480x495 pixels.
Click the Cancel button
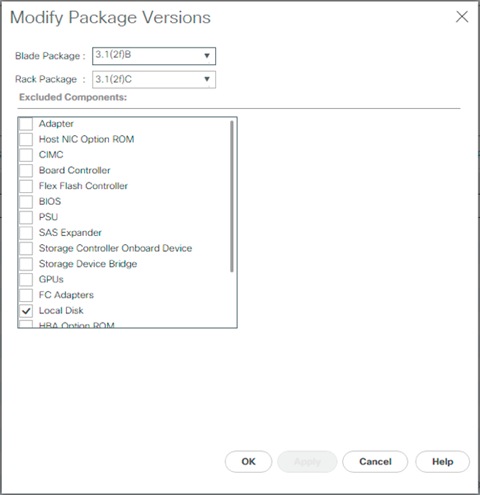point(375,462)
